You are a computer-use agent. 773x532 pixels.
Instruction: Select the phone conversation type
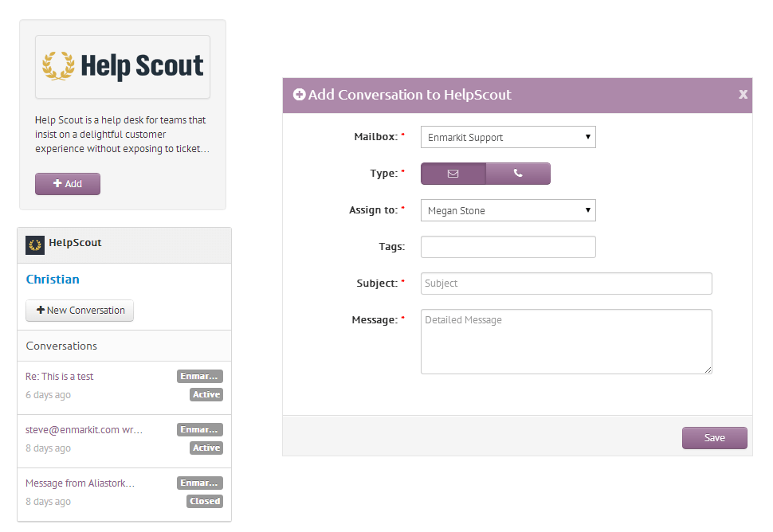pyautogui.click(x=518, y=173)
